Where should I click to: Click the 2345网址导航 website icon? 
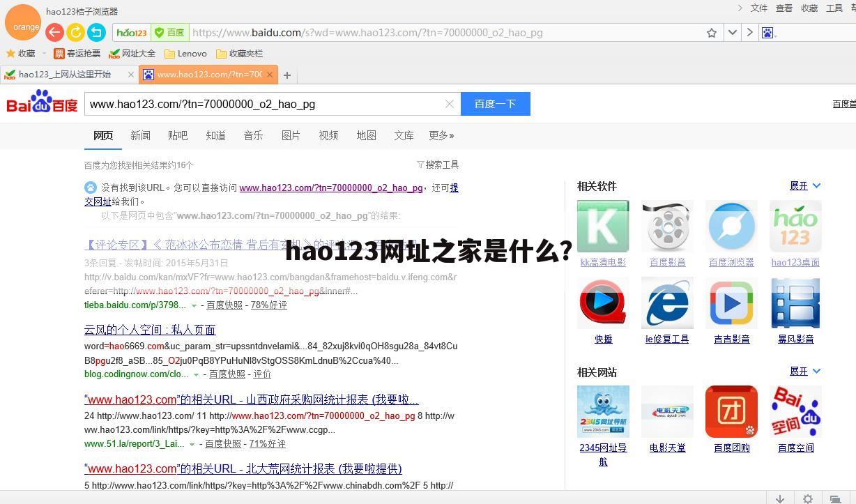pos(603,411)
